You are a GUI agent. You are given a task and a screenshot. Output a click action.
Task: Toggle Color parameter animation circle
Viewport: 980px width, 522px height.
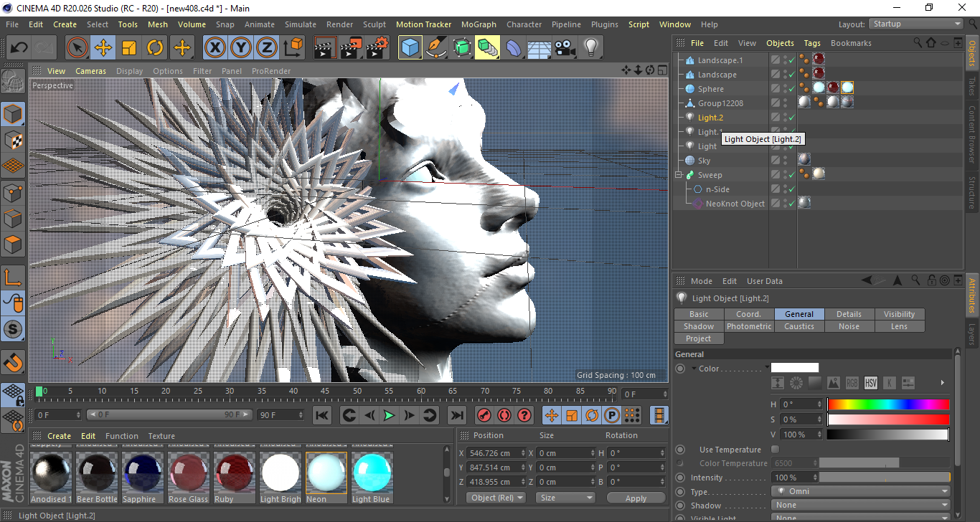680,369
